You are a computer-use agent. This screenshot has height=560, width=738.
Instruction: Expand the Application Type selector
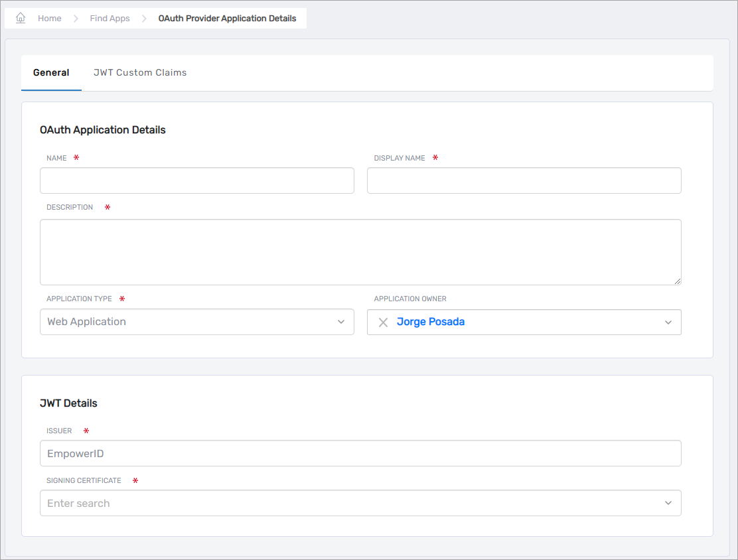point(197,322)
